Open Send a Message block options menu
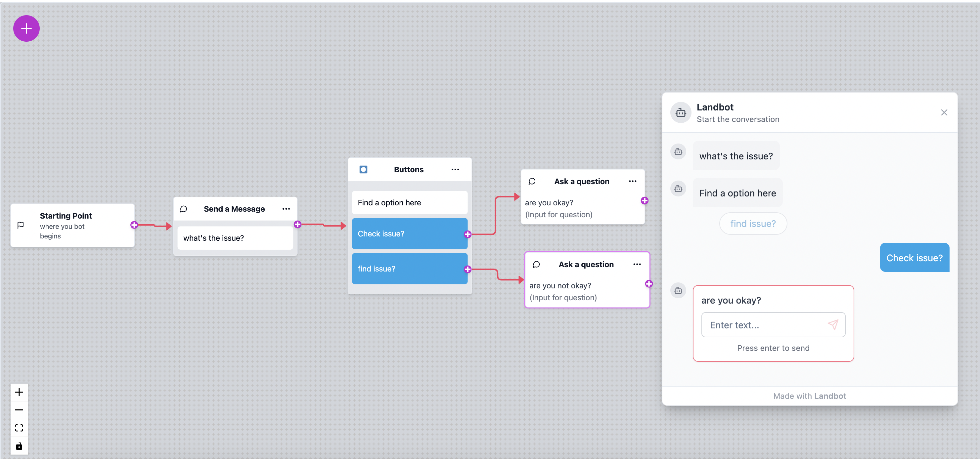Viewport: 980px width, 459px height. click(x=286, y=209)
